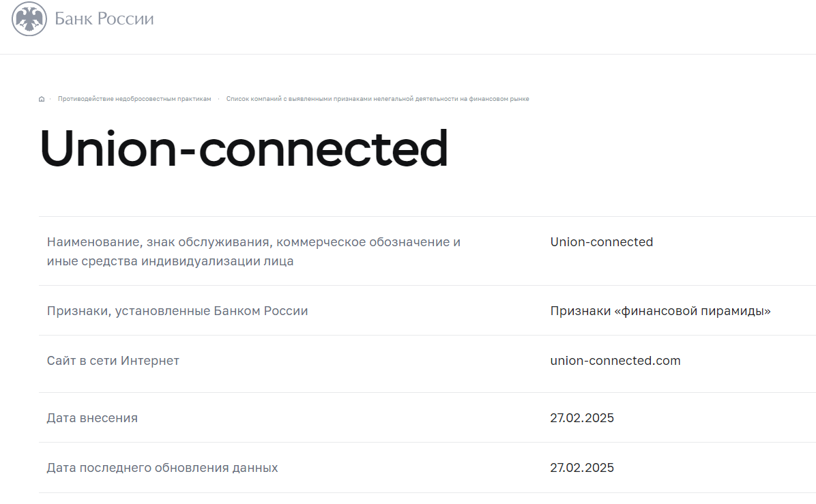Click the union-connected.com site address
The width and height of the screenshot is (816, 504).
[615, 361]
